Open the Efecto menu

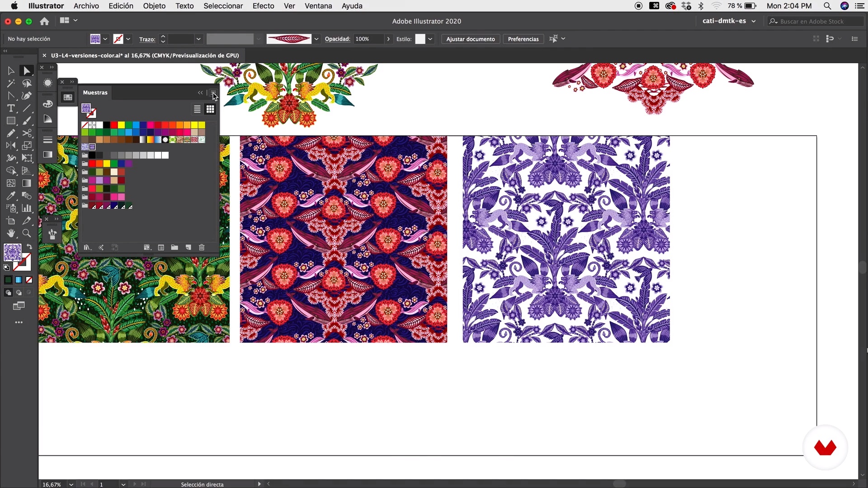tap(263, 6)
